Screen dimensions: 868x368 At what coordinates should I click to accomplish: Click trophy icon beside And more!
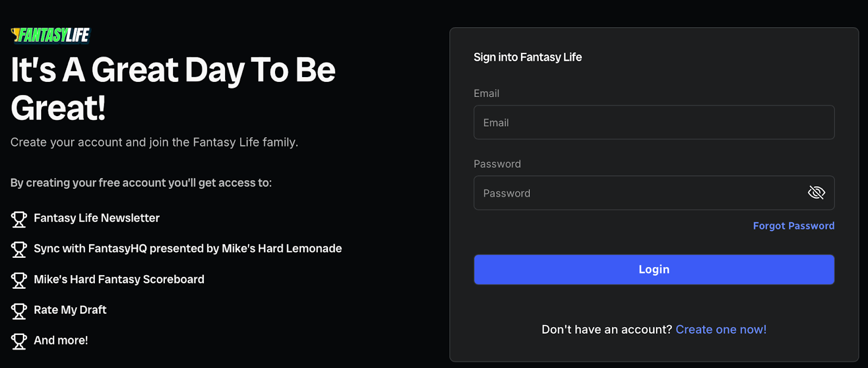click(19, 341)
